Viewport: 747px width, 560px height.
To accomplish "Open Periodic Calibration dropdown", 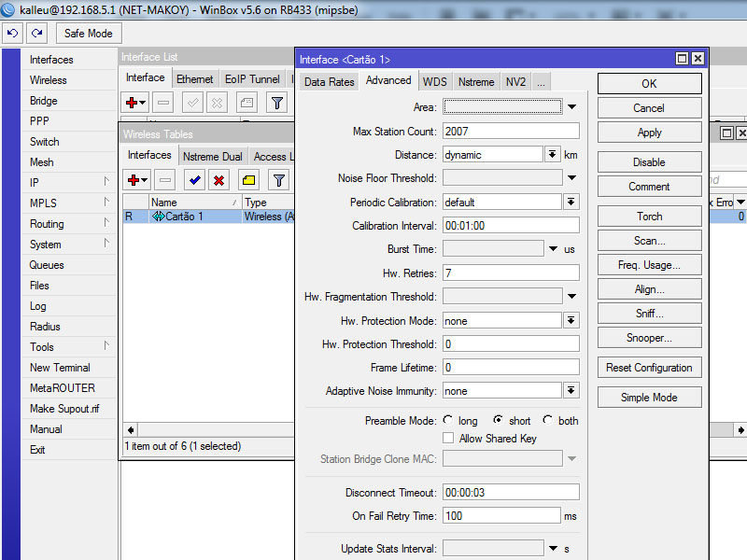I will (571, 202).
